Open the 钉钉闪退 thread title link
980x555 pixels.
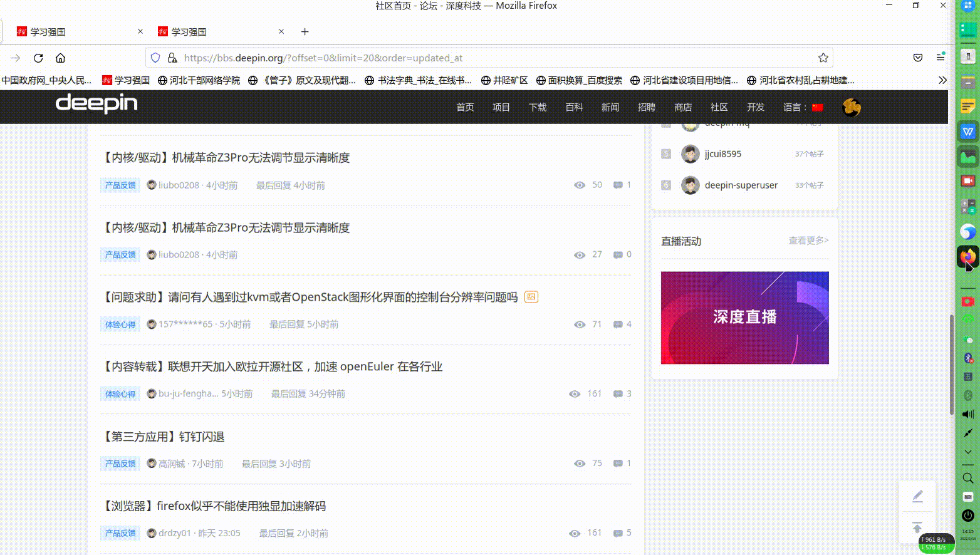pos(165,436)
